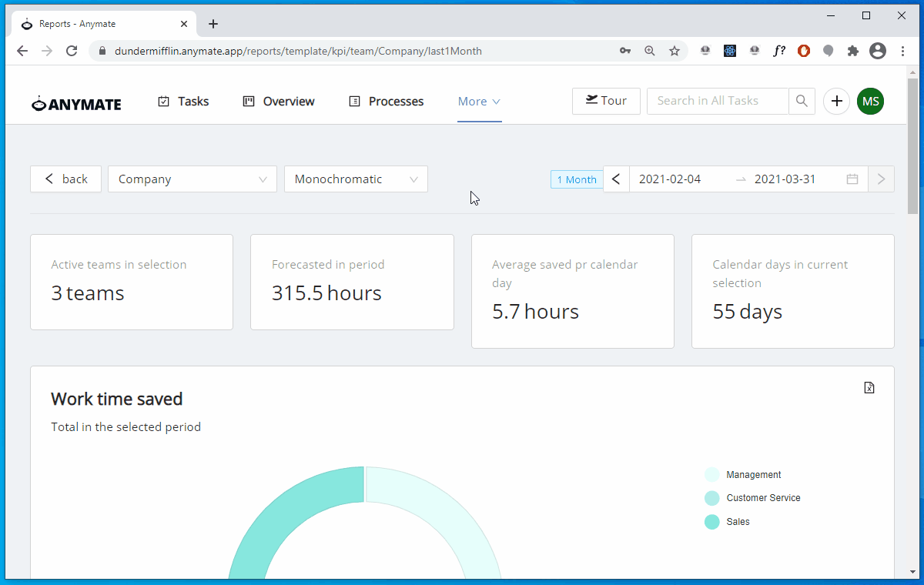
Task: Start the product Tour
Action: (606, 101)
